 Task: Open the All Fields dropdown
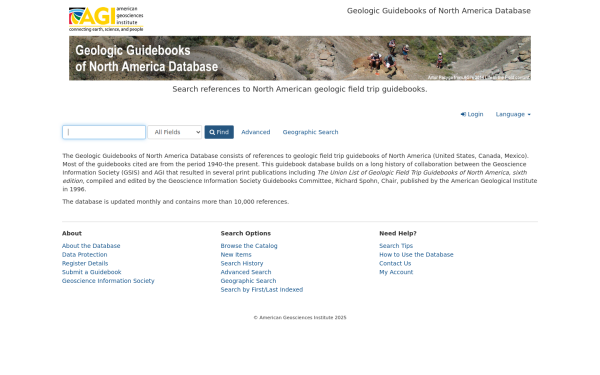pyautogui.click(x=174, y=132)
